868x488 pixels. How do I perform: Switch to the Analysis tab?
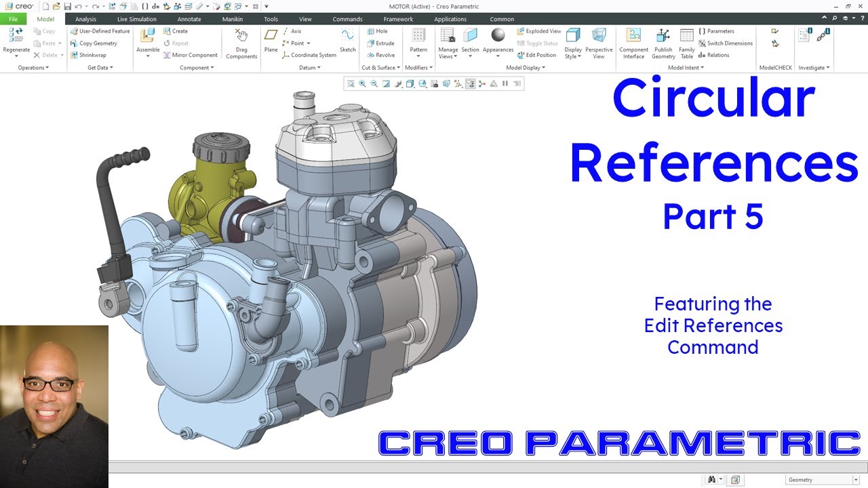[x=85, y=19]
